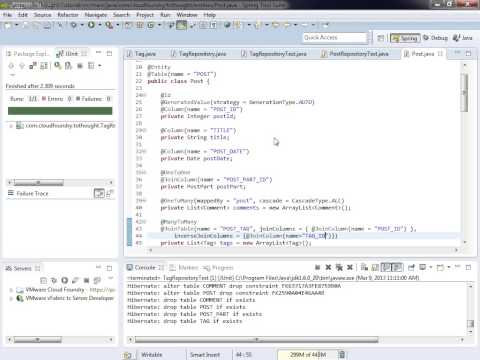The image size is (480, 360).
Task: Click heap status 299M of 448M indicator
Action: pos(307,355)
